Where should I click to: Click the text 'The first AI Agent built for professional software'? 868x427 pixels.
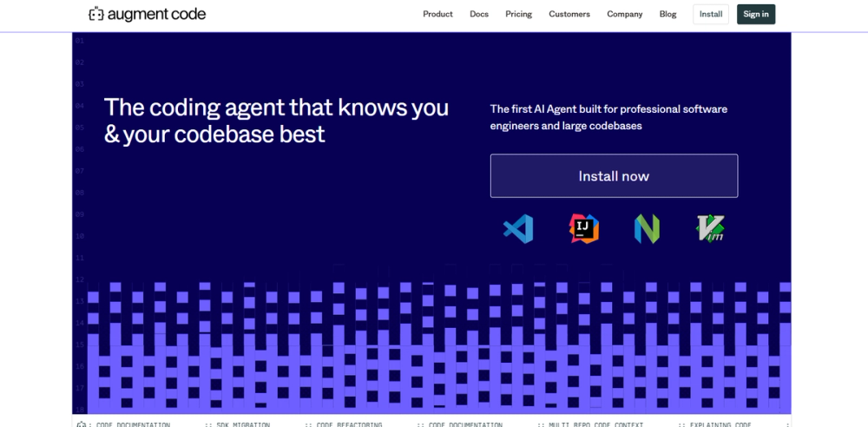(609, 109)
